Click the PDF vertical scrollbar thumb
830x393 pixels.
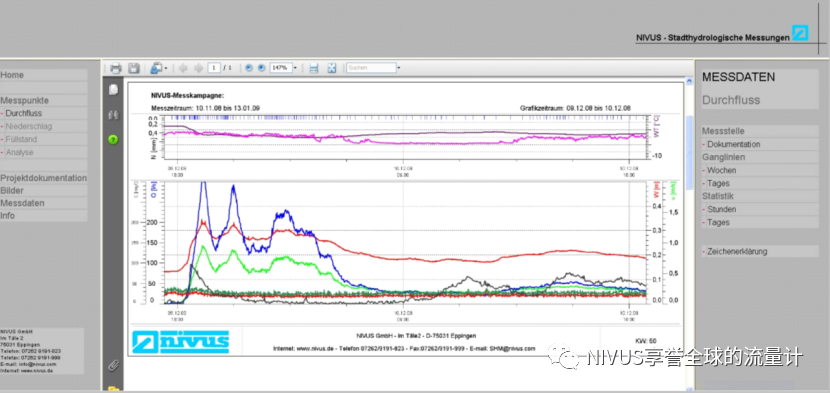689,153
